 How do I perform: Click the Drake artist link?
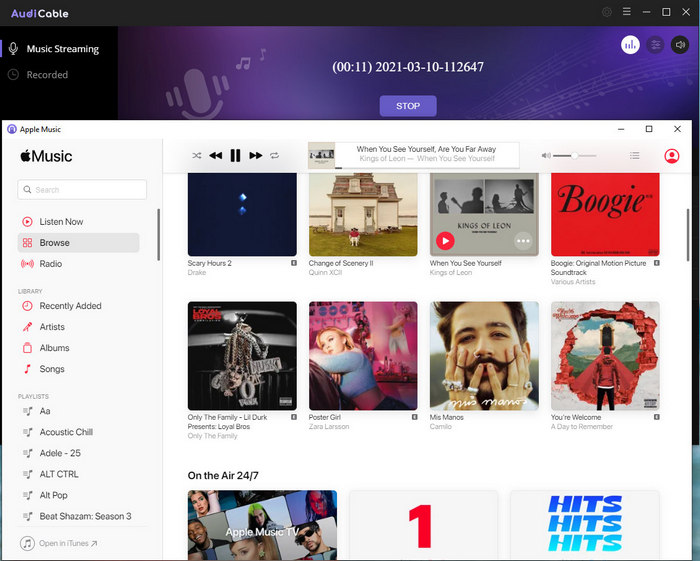(x=197, y=272)
